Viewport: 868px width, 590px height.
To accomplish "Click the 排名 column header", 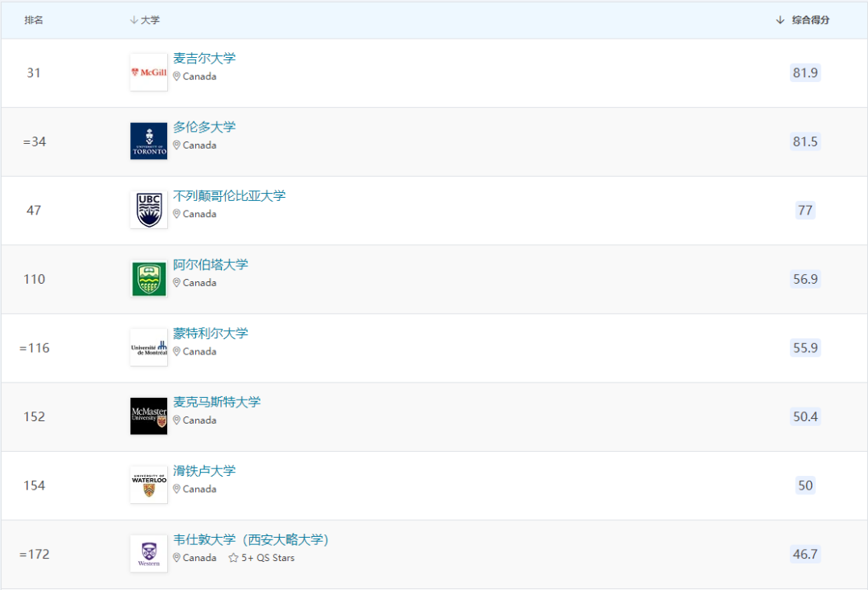I will point(34,20).
